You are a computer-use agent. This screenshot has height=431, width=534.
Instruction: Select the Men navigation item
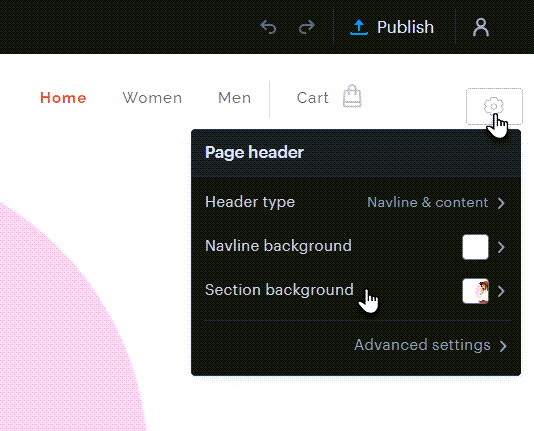click(x=235, y=98)
